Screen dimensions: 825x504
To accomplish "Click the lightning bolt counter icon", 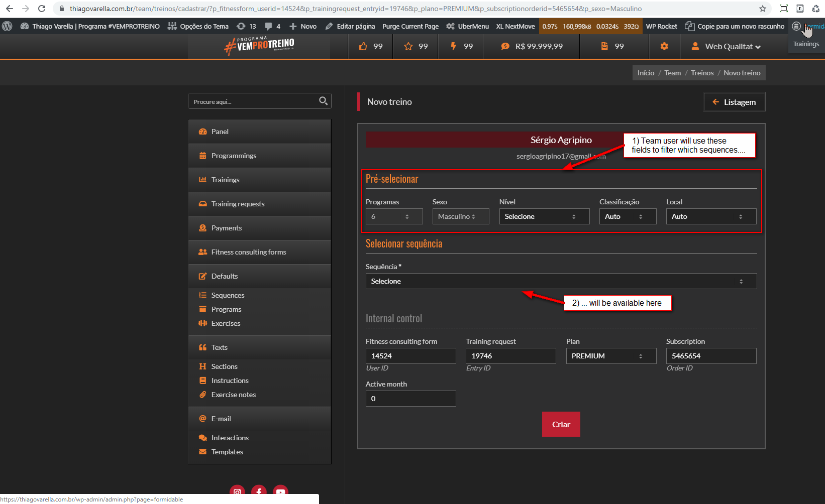I will (453, 46).
